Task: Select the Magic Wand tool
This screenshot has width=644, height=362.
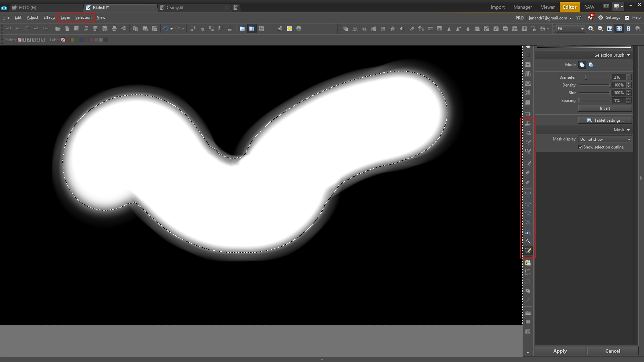Action: [x=528, y=241]
